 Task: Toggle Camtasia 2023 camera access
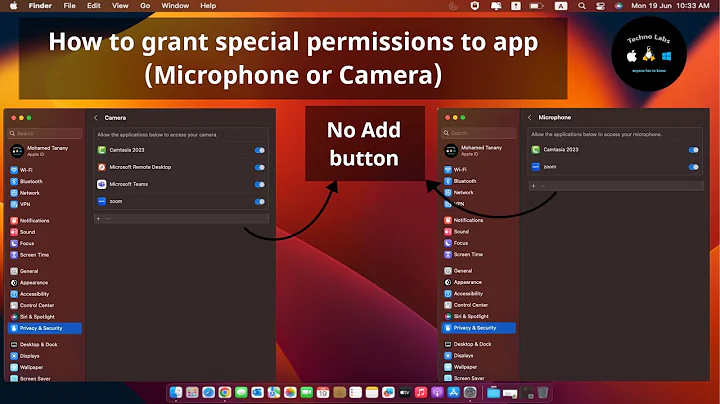pyautogui.click(x=260, y=150)
